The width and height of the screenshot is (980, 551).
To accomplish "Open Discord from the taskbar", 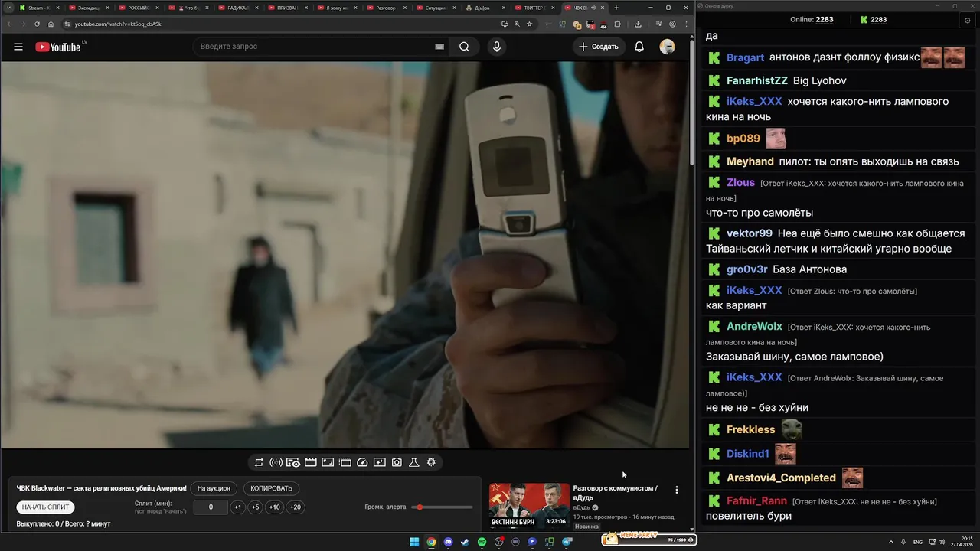I will pos(448,542).
